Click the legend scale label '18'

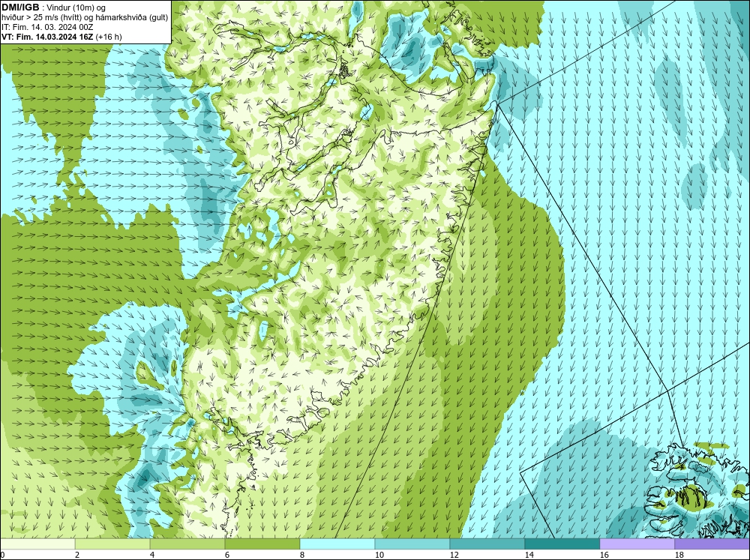click(679, 555)
